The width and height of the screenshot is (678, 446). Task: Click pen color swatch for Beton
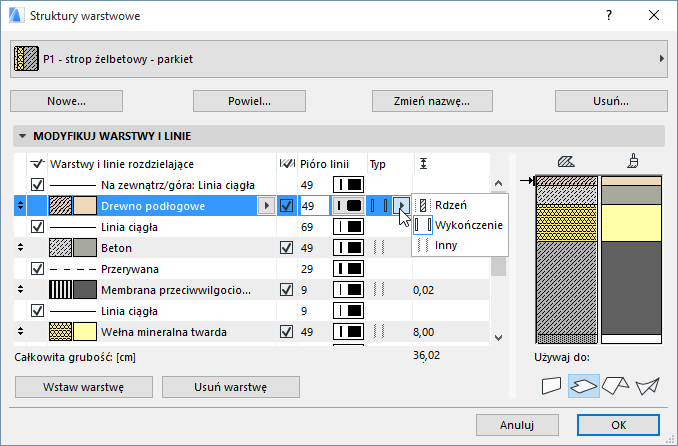(x=348, y=248)
